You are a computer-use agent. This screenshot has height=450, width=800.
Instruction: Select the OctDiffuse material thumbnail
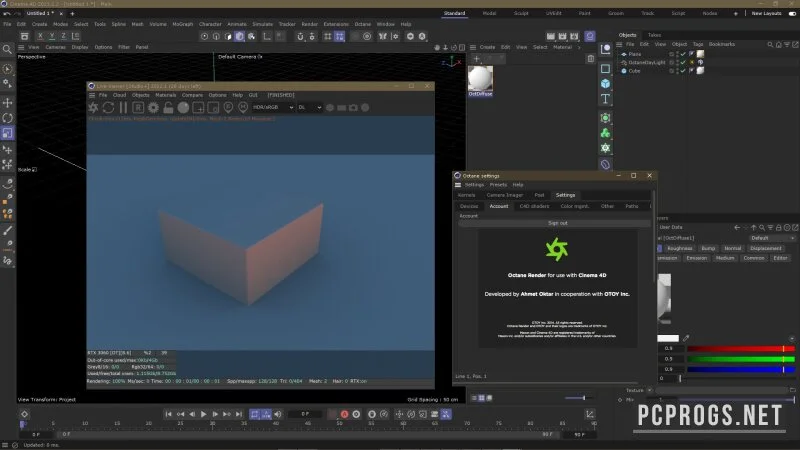(480, 81)
